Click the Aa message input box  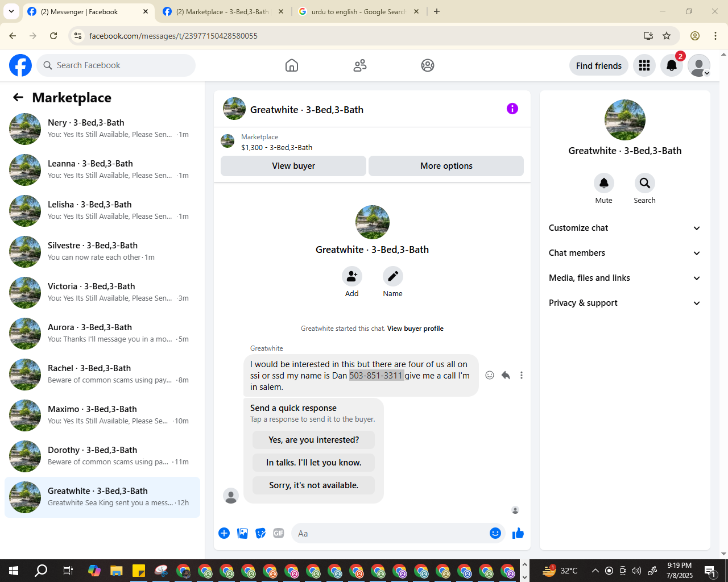[x=389, y=533]
